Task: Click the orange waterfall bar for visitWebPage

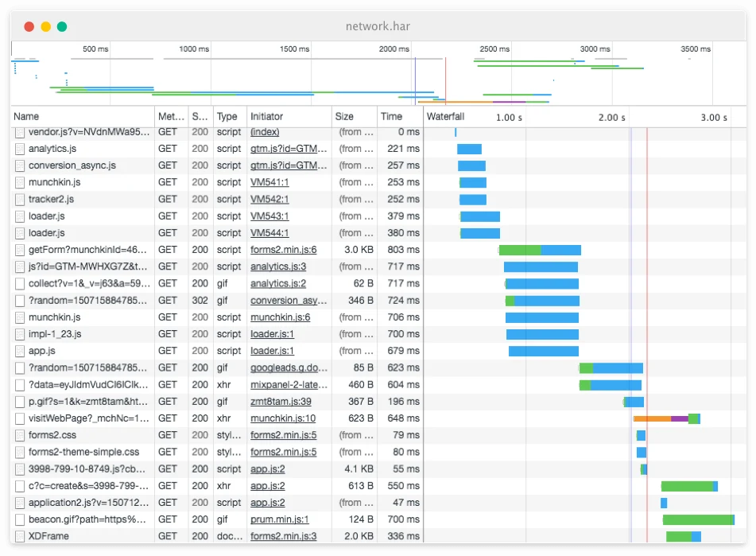Action: click(x=652, y=418)
